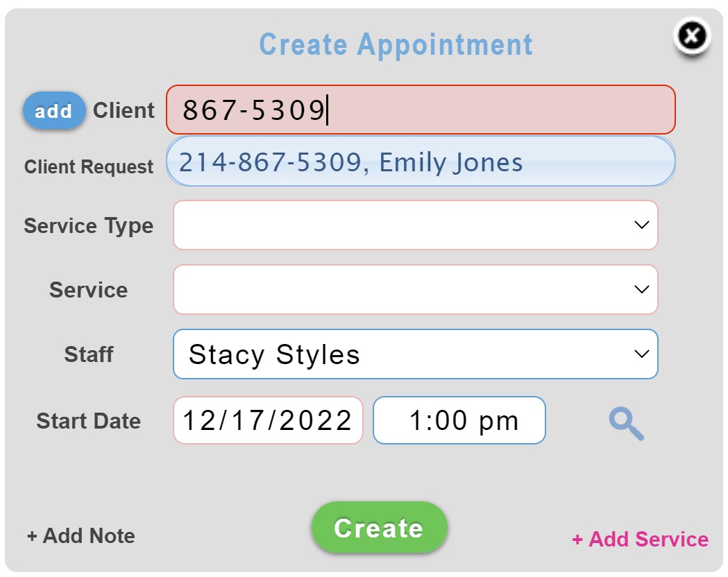This screenshot has width=728, height=577.
Task: Click the pink + Add Service link
Action: 641,539
